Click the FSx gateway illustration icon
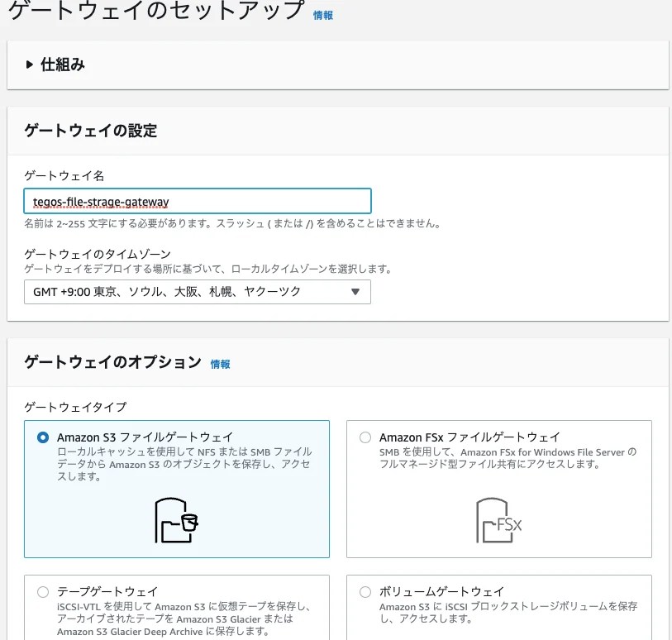The image size is (672, 640). tap(498, 521)
